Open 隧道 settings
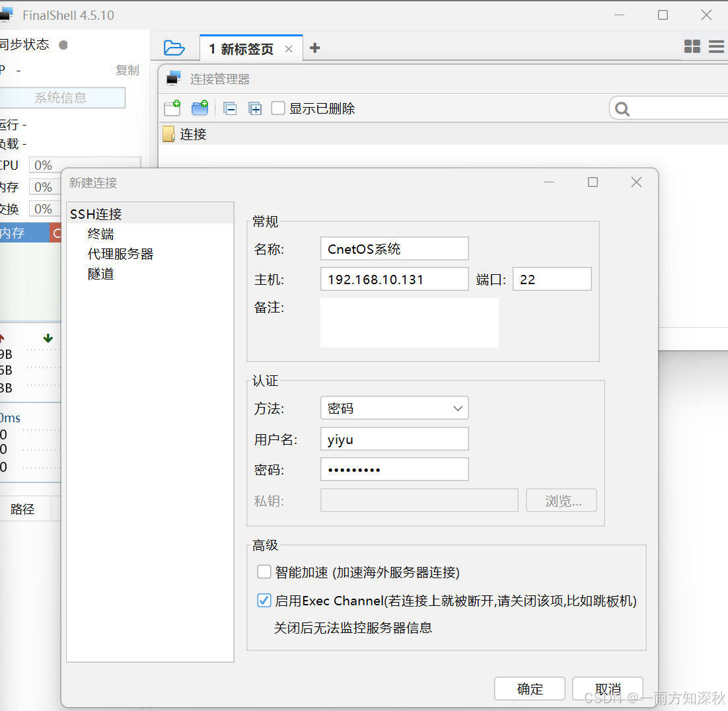728x711 pixels. 101,274
